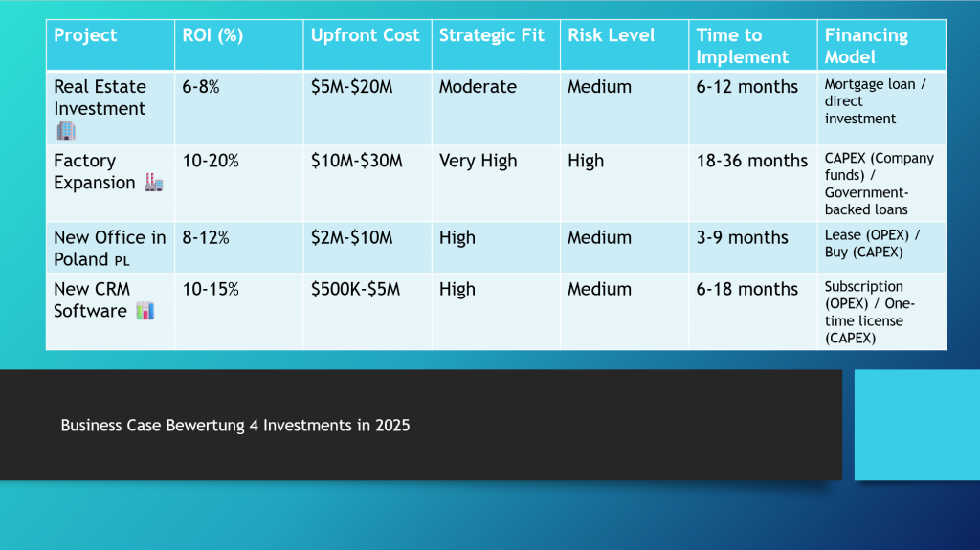980x550 pixels.
Task: Select the cyan square shape beside title bar
Action: coord(916,425)
